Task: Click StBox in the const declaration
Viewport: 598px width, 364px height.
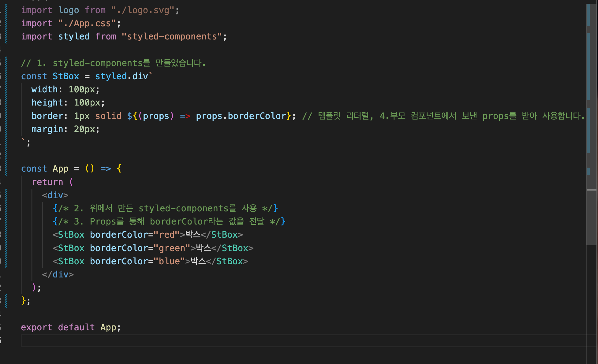Action: [x=66, y=76]
